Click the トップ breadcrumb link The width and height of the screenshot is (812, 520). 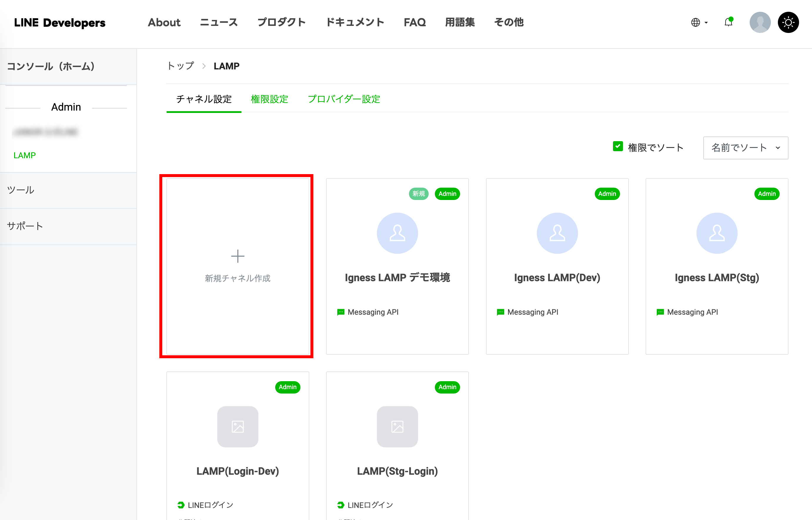180,66
